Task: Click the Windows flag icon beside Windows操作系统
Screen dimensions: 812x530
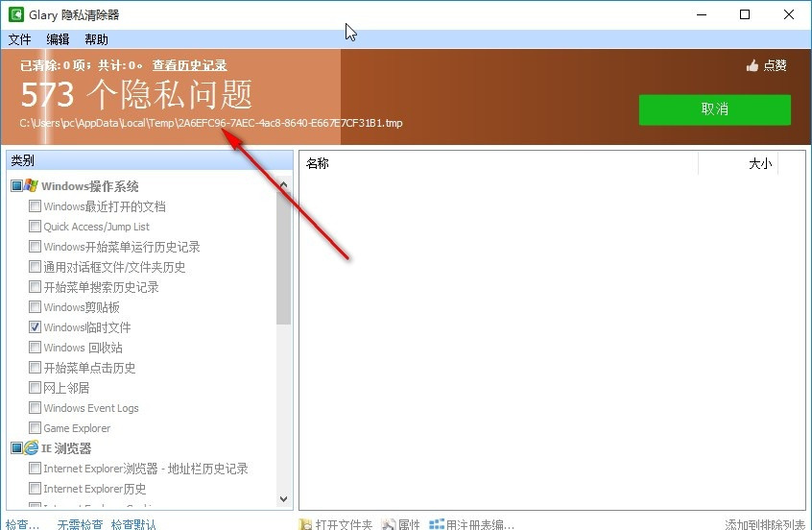Action: pyautogui.click(x=31, y=185)
